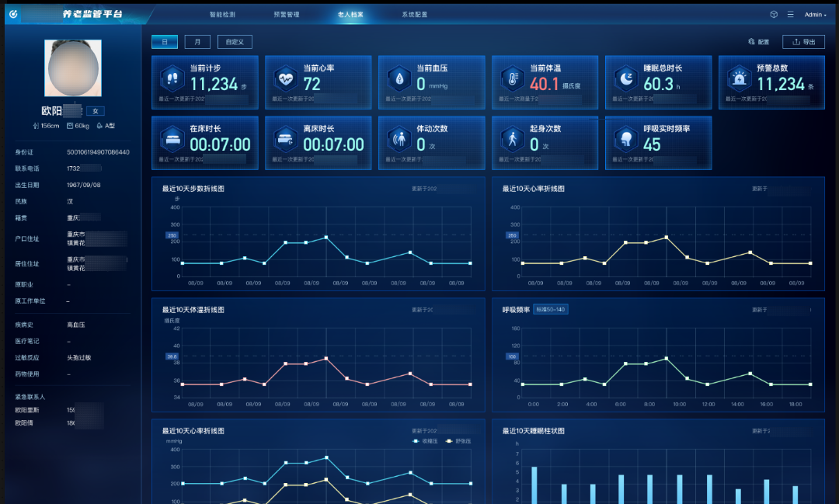
Task: Click the 当前心率 heart rate icon
Action: [x=284, y=78]
